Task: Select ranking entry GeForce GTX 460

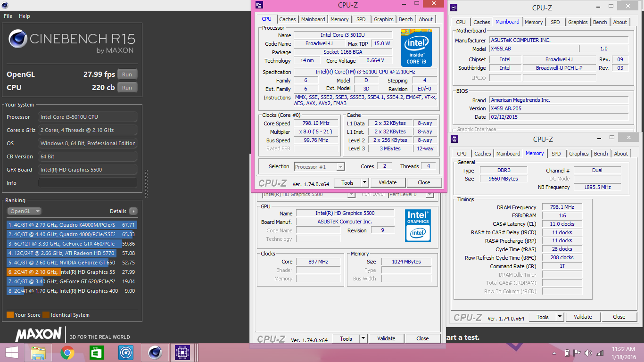Action: pos(71,244)
